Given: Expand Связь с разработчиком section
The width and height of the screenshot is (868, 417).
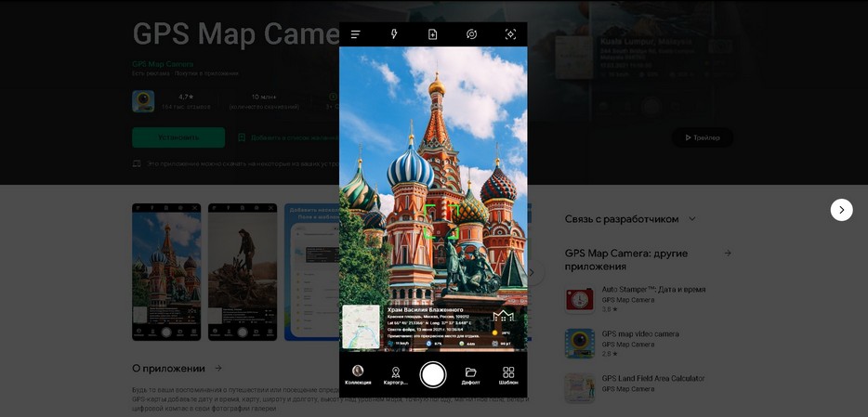Looking at the screenshot, I should click(692, 219).
